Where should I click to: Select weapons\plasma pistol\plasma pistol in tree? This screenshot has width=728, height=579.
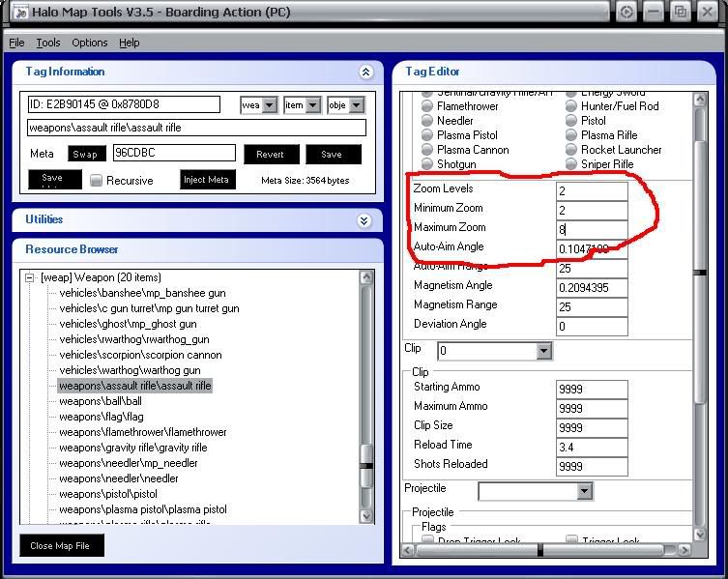pyautogui.click(x=143, y=509)
